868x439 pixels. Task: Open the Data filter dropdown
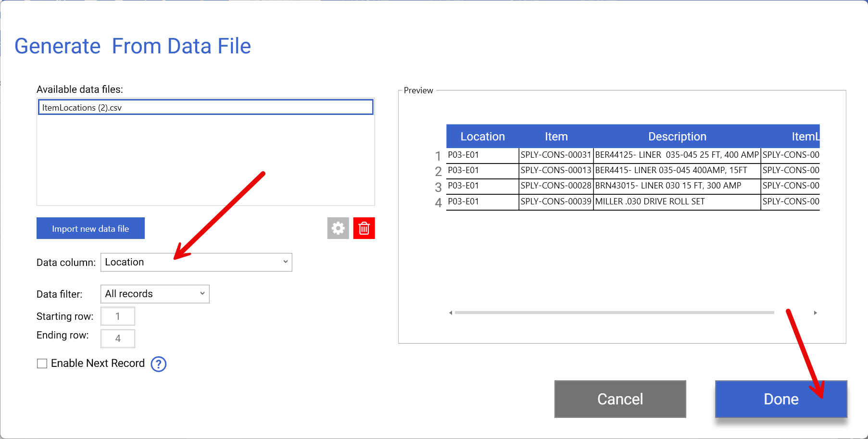[155, 294]
